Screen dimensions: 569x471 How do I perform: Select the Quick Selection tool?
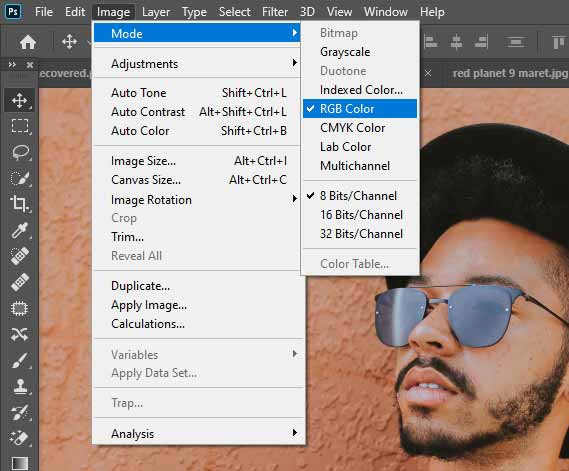point(20,178)
